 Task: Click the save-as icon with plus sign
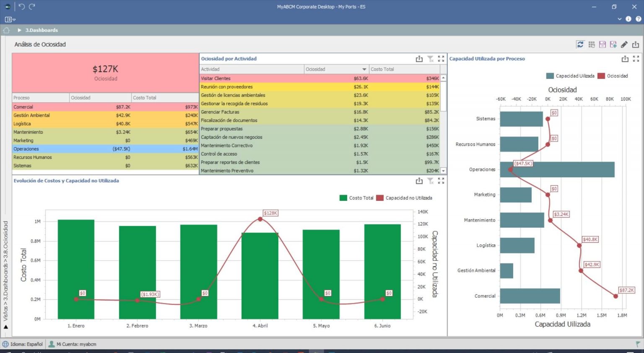pyautogui.click(x=613, y=44)
